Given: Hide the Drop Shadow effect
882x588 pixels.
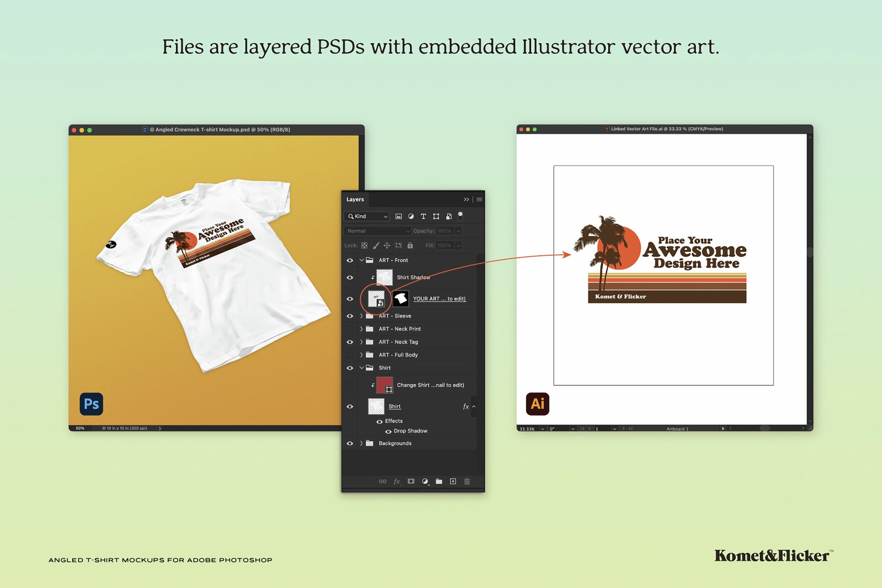Looking at the screenshot, I should coord(389,431).
